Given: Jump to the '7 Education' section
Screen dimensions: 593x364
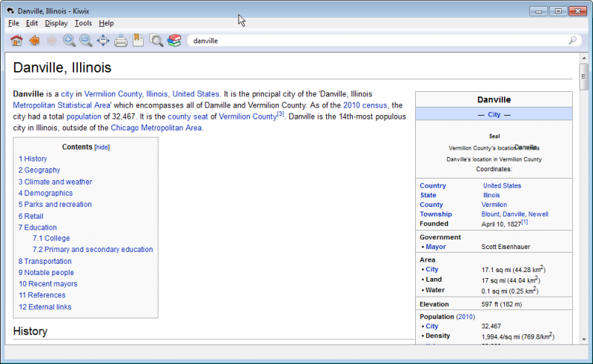Looking at the screenshot, I should [38, 228].
